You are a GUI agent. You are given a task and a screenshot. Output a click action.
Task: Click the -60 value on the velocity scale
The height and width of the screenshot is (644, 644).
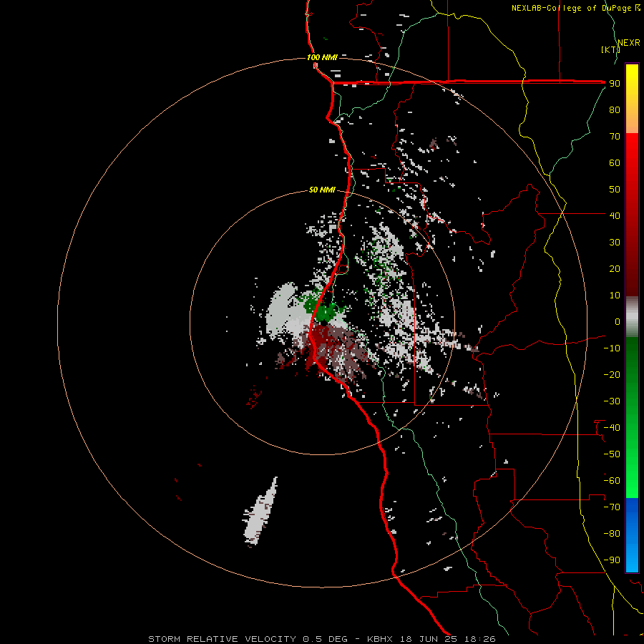(x=612, y=481)
